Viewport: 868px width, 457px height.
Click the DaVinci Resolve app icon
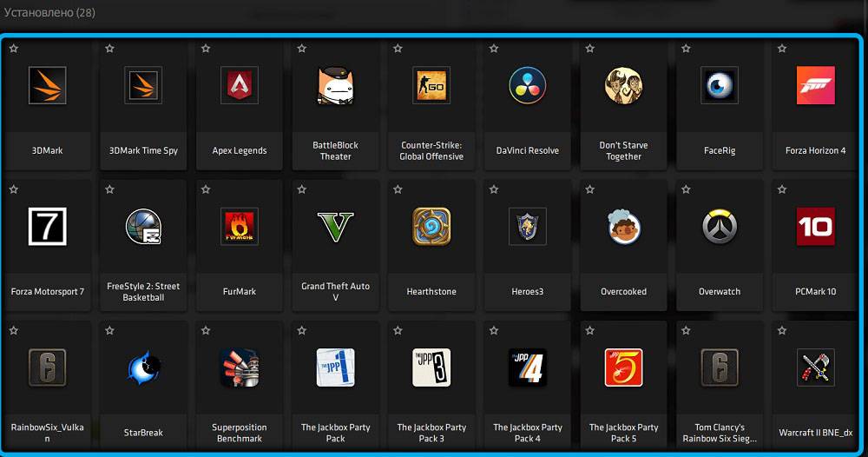(527, 85)
